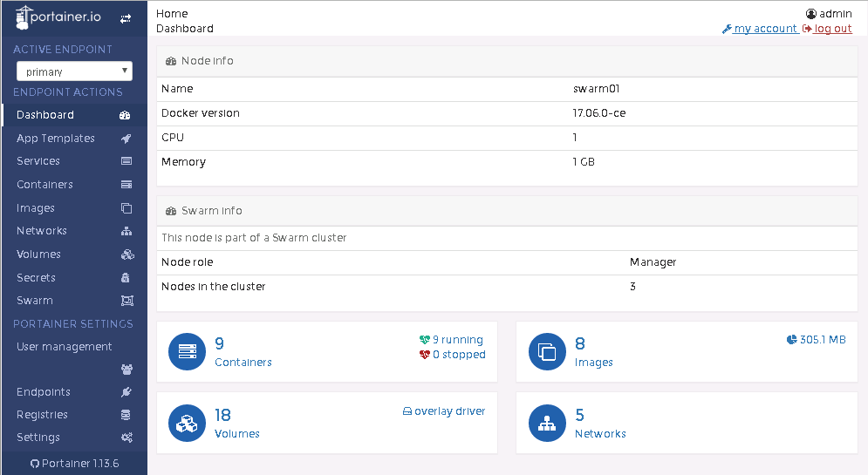The height and width of the screenshot is (475, 868).
Task: Click the red heartbeat icon by 0 stopped
Action: [x=425, y=355]
